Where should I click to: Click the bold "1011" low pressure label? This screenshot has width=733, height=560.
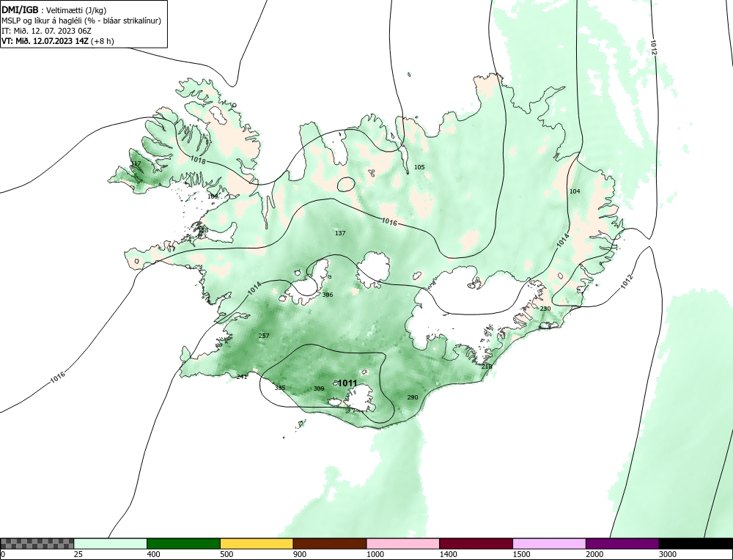coord(347,383)
